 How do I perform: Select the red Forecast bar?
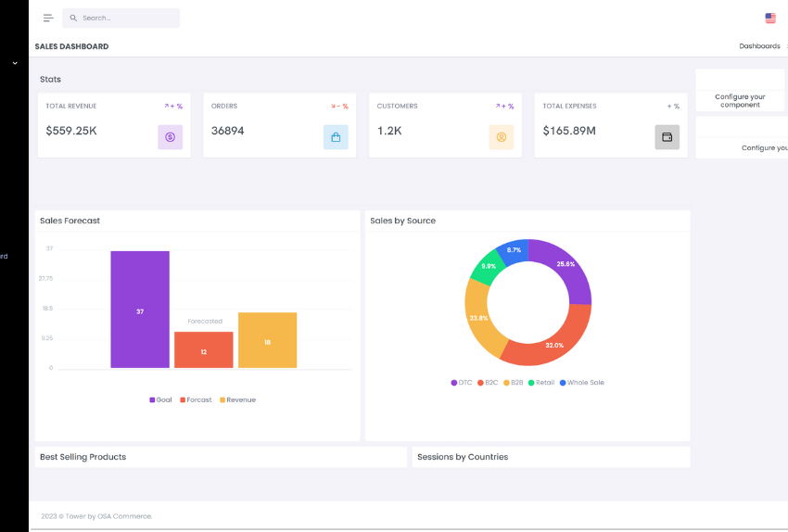pyautogui.click(x=204, y=349)
